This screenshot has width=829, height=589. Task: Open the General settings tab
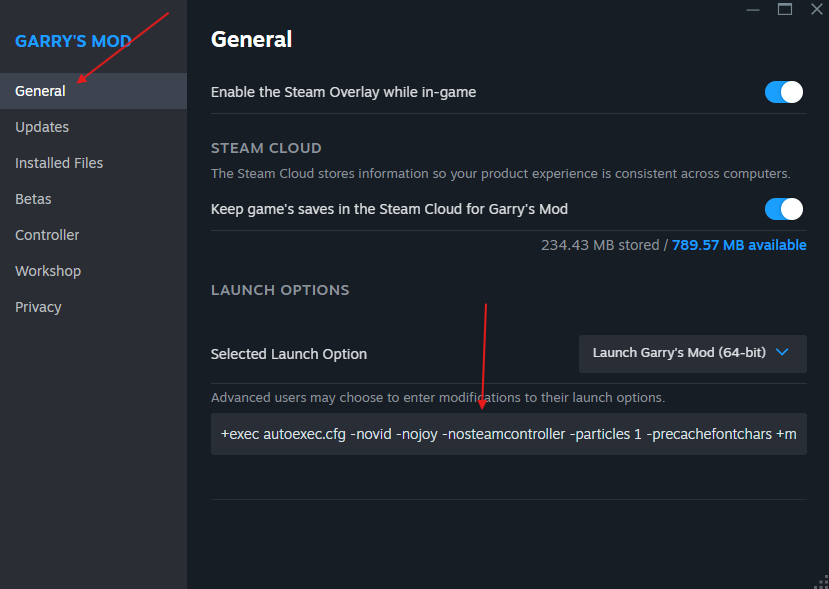pyautogui.click(x=41, y=91)
